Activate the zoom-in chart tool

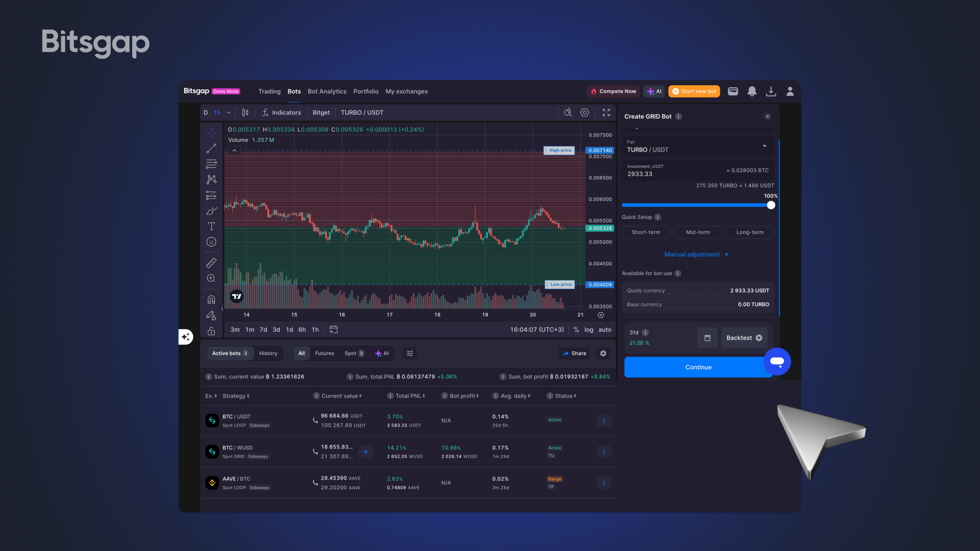(x=211, y=279)
